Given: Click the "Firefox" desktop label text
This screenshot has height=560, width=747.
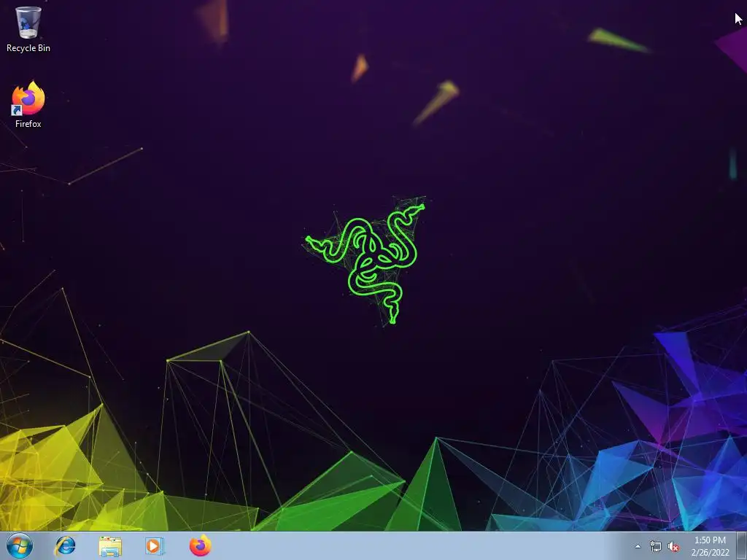Looking at the screenshot, I should pos(28,124).
